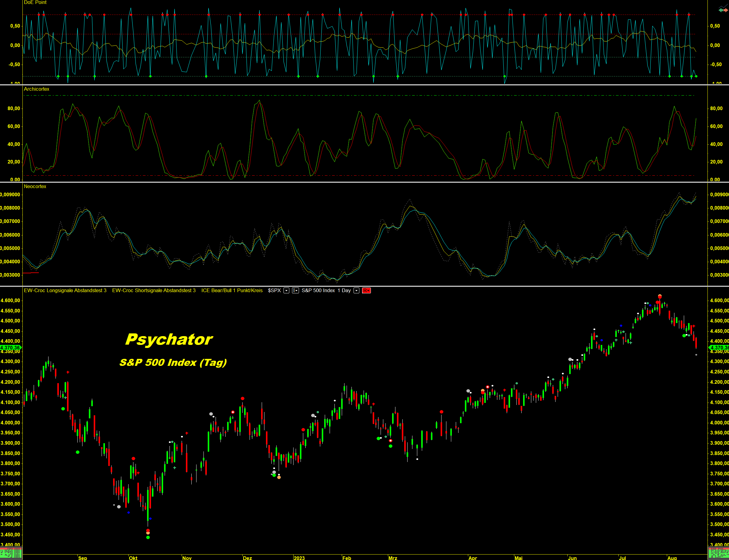Image resolution: width=729 pixels, height=560 pixels.
Task: Click the $SPX symbol text
Action: point(274,291)
